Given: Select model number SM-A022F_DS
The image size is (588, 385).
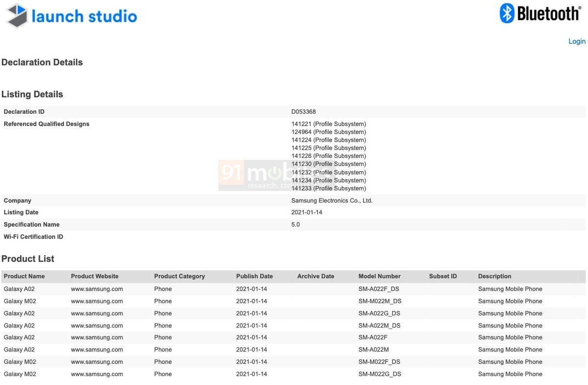Looking at the screenshot, I should (379, 289).
